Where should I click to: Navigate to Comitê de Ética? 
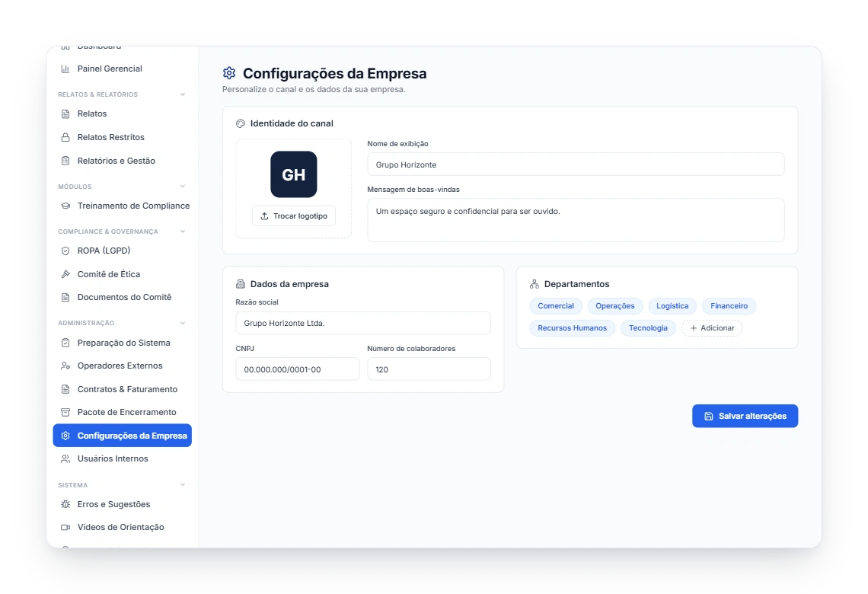click(123, 274)
